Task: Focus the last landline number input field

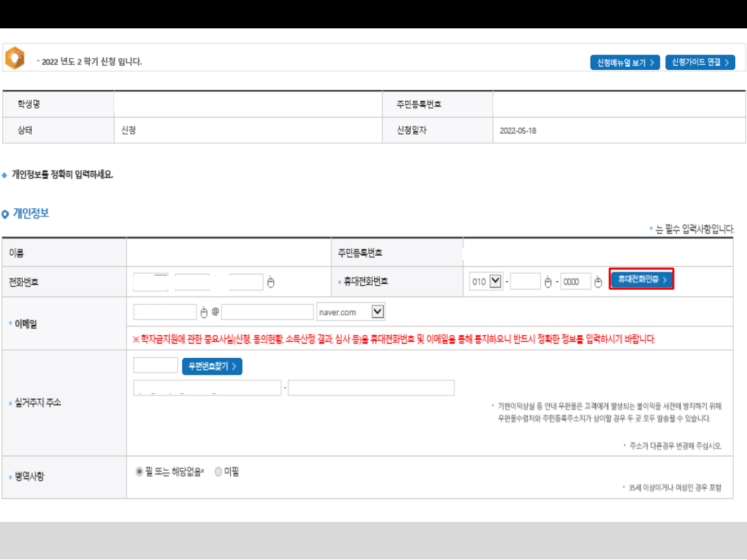Action: [246, 282]
